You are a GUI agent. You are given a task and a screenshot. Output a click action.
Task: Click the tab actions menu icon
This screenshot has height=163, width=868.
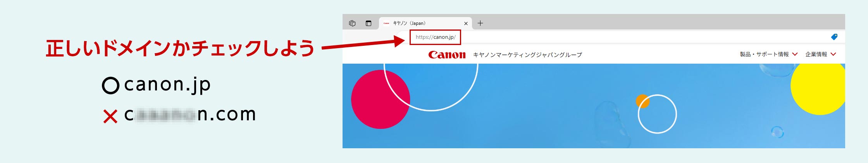[x=369, y=23]
